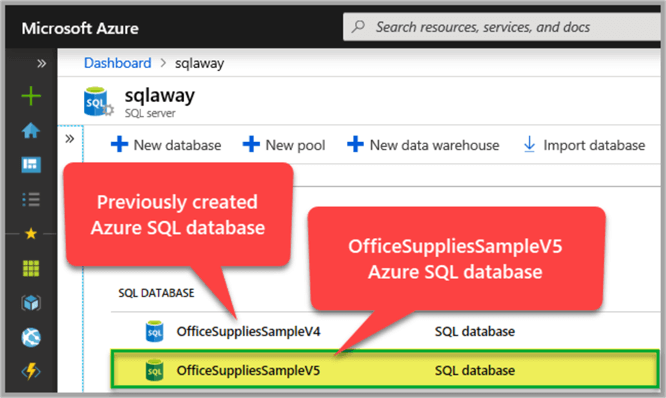Open the All services list icon
Image resolution: width=666 pixels, height=398 pixels.
(31, 199)
